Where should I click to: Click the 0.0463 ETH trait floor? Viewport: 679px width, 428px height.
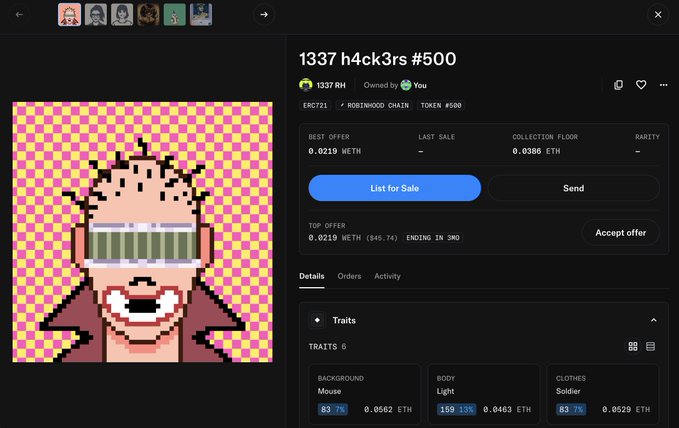pos(507,409)
